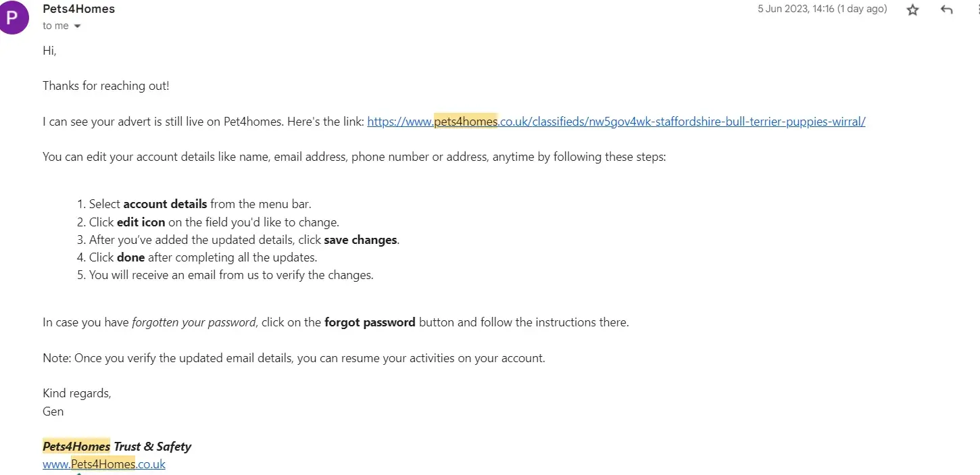Click the "Thanks for reaching out!" line
Viewport: 980px width, 475px height.
(105, 86)
